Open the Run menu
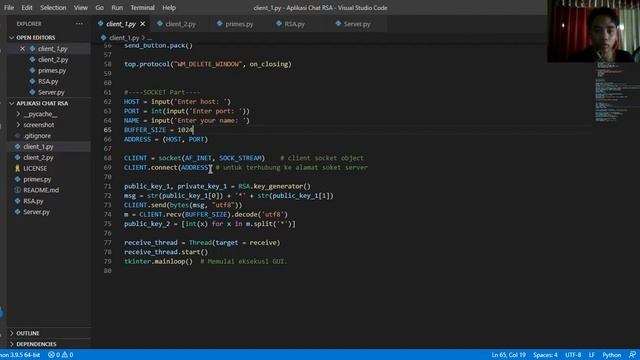This screenshot has width=640, height=360. [x=117, y=8]
